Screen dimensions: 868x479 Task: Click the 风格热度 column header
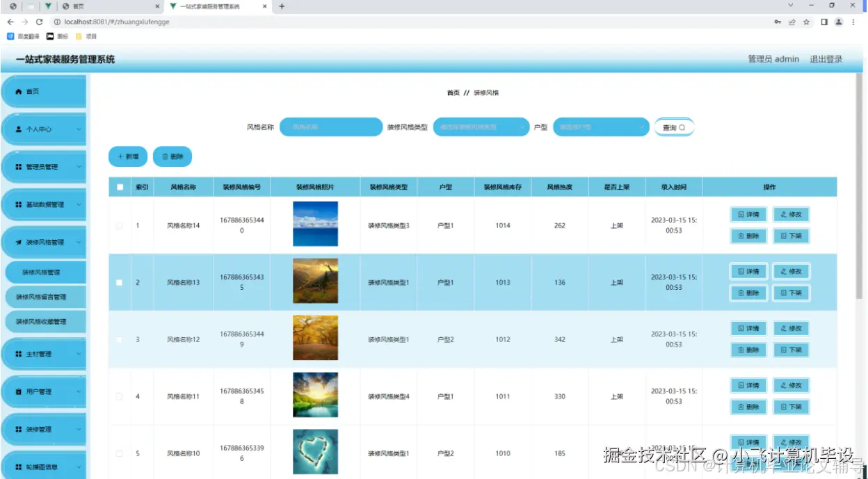(x=559, y=187)
